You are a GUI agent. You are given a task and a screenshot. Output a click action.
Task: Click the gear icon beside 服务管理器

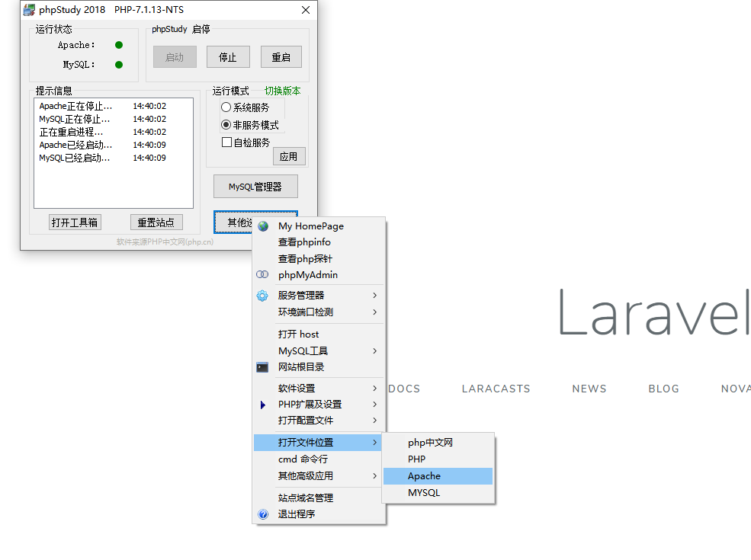(x=262, y=296)
